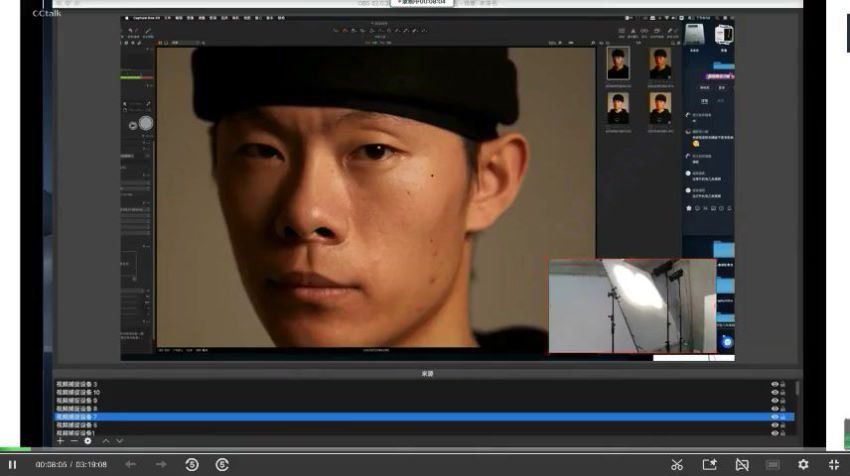Image resolution: width=850 pixels, height=476 pixels.
Task: Click the studio light webcam overlay
Action: (x=633, y=306)
